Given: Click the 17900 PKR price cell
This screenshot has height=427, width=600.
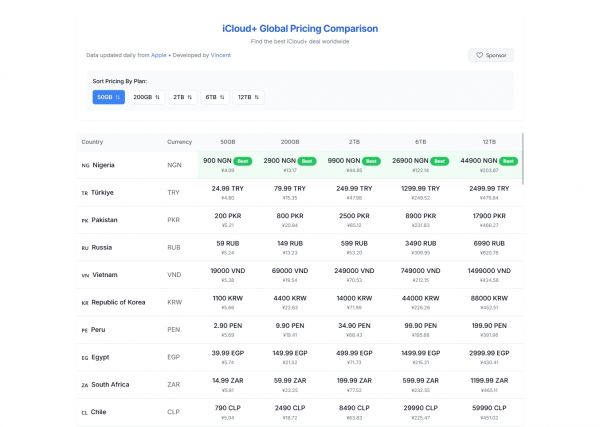Looking at the screenshot, I should tap(489, 220).
